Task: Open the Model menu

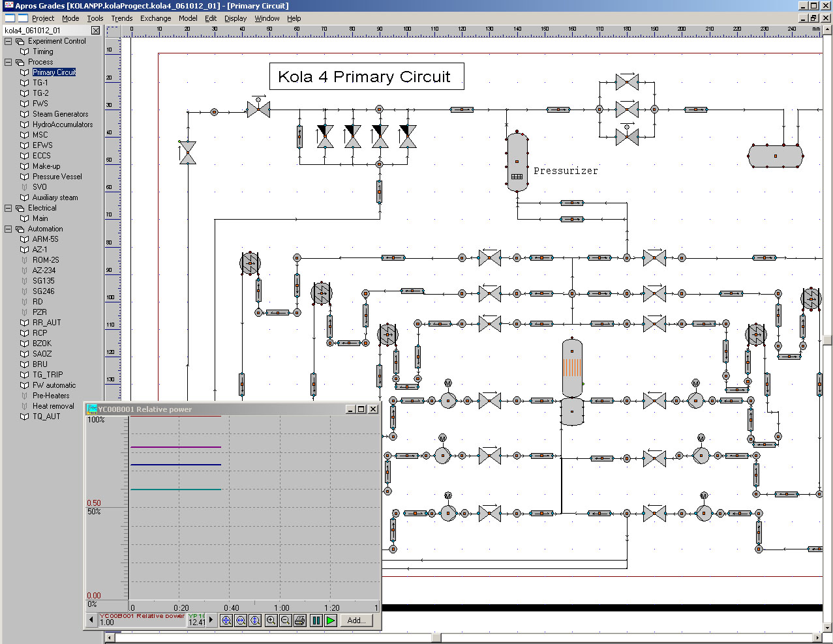Action: coord(188,18)
